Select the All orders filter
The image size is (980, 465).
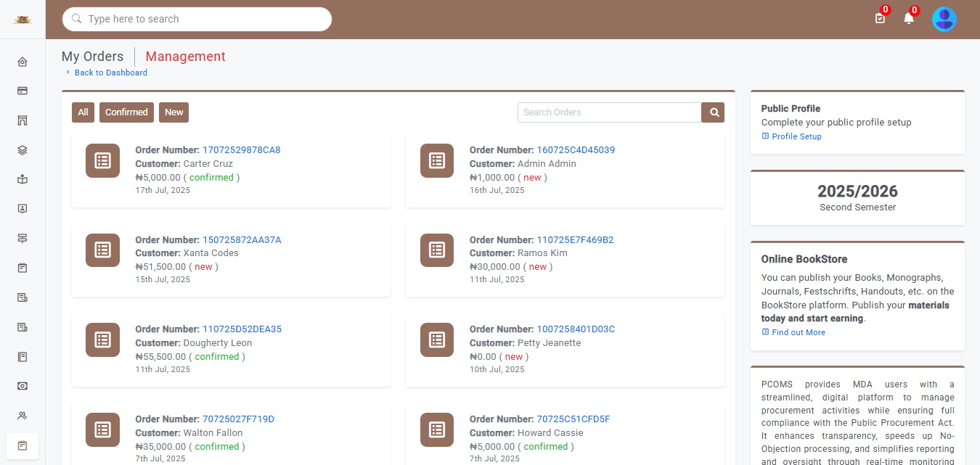click(83, 112)
